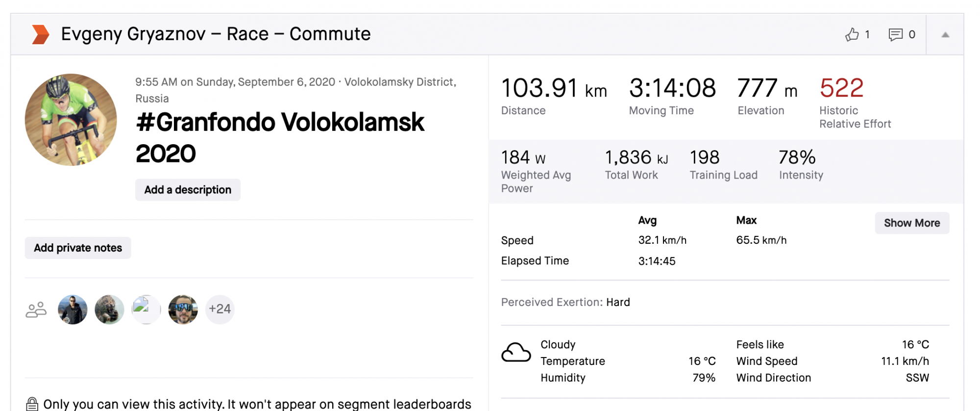Viewport: 980px width, 411px height.
Task: Expand stats with Show More
Action: pyautogui.click(x=911, y=223)
